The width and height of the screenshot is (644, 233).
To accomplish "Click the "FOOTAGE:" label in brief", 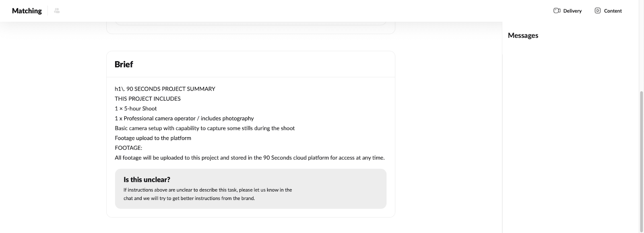I will pyautogui.click(x=128, y=148).
